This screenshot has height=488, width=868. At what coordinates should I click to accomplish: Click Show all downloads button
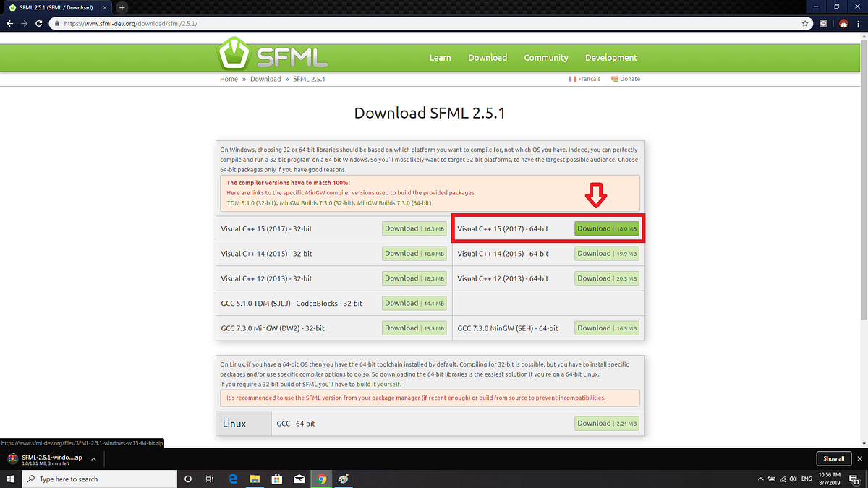tap(833, 458)
